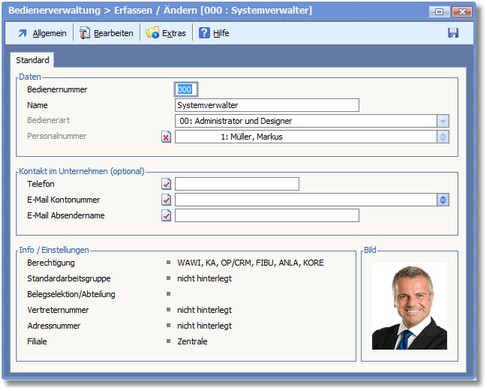Screen dimensions: 487x391
Task: Switch to the Standard tab
Action: point(32,60)
